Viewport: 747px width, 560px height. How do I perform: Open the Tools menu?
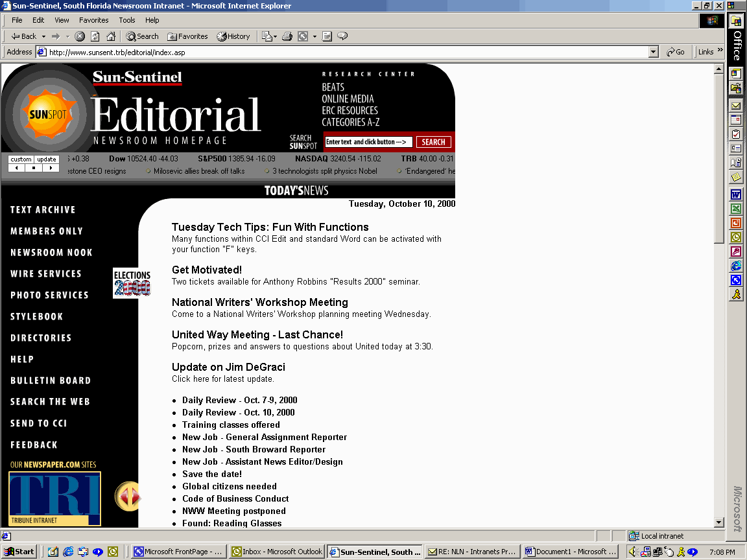[126, 20]
